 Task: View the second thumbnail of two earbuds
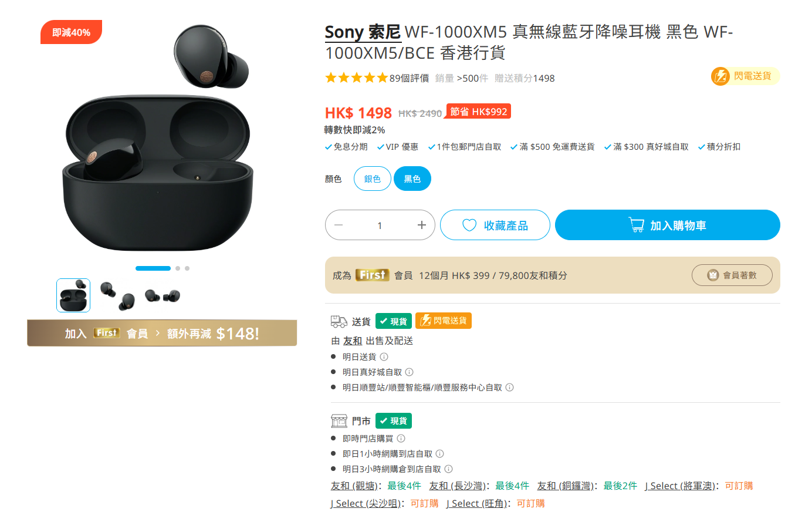117,295
